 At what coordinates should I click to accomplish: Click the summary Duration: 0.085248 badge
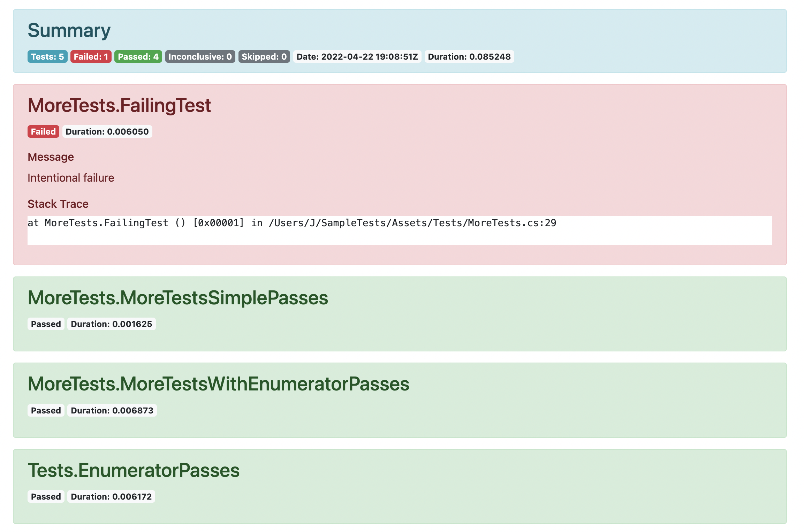click(469, 56)
